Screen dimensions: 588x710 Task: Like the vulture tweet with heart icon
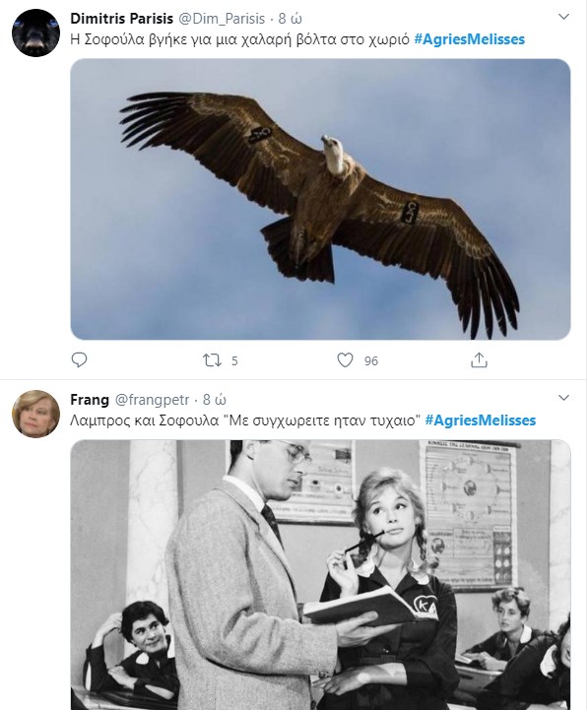345,360
